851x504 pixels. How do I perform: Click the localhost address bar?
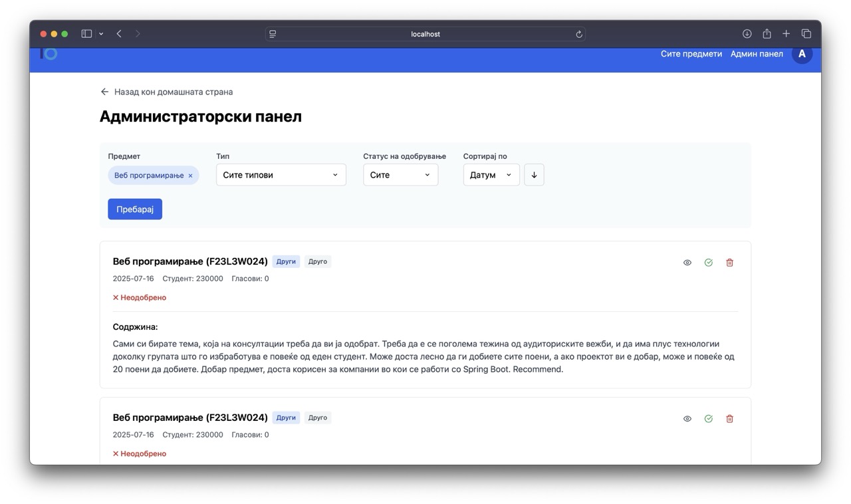pos(425,34)
